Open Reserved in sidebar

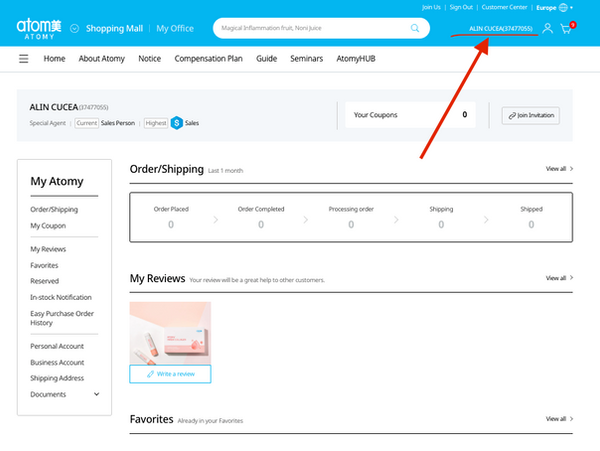(45, 281)
